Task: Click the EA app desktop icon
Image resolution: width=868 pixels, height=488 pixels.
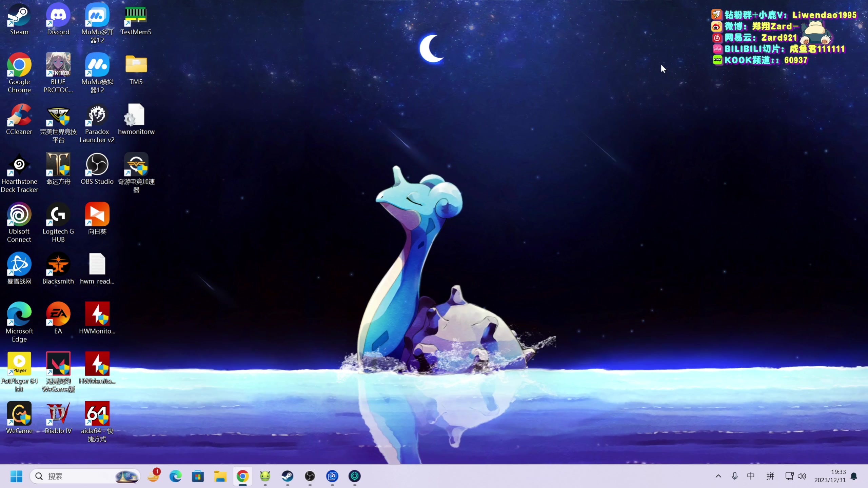Action: [x=58, y=314]
